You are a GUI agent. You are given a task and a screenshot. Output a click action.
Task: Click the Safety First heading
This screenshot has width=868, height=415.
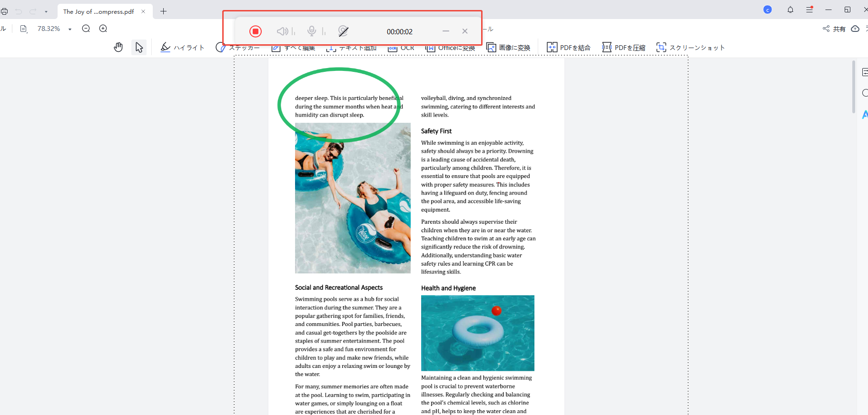coord(436,131)
